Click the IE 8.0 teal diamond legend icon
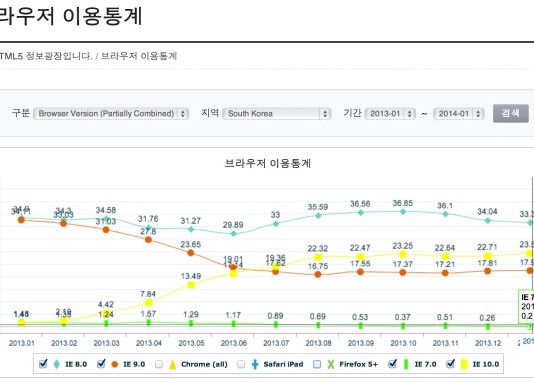 click(x=57, y=364)
